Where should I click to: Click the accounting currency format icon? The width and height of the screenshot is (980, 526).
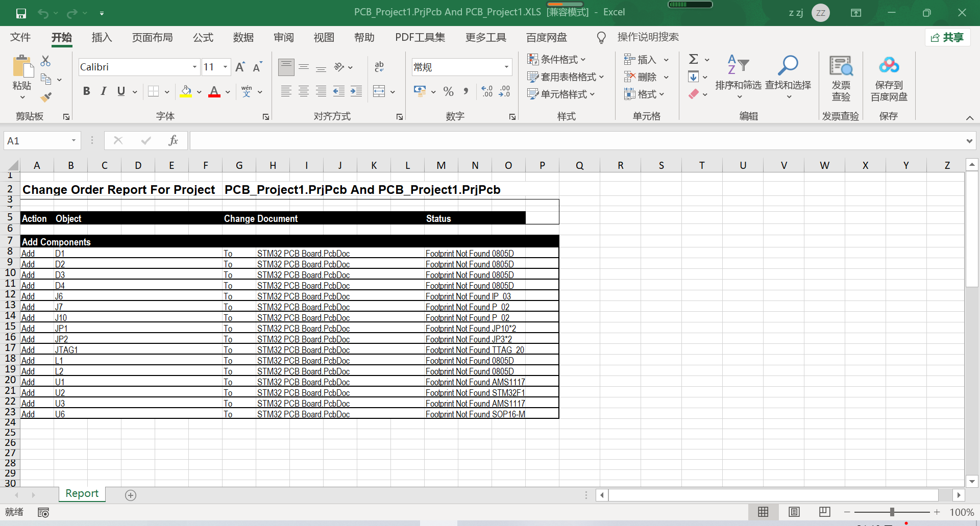pyautogui.click(x=420, y=91)
